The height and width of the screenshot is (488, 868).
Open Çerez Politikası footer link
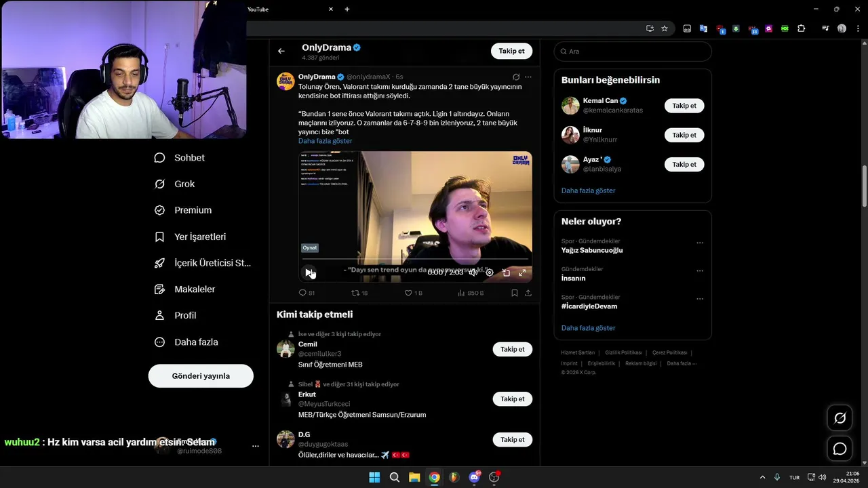coord(669,352)
